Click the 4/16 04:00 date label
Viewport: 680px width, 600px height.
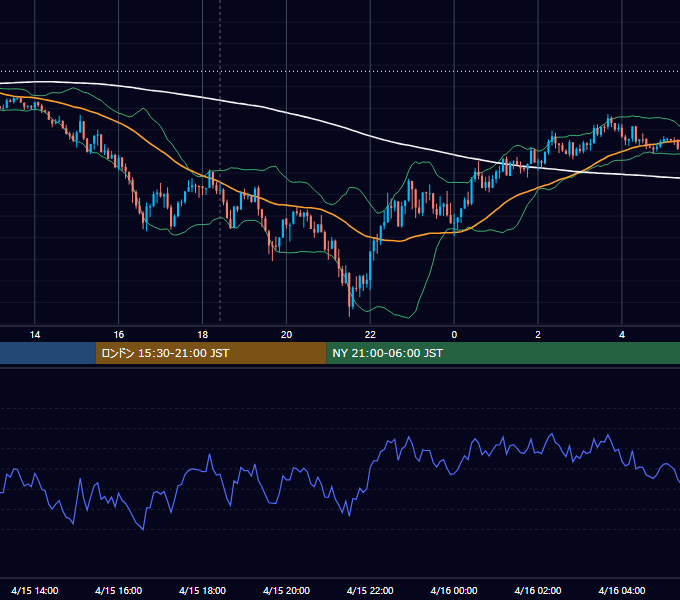point(622,590)
